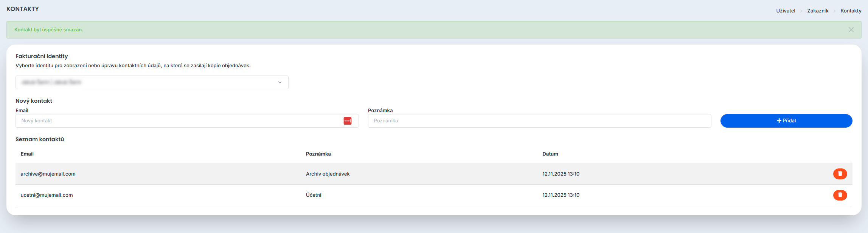
Task: Click the red password manager icon in Email field
Action: (x=347, y=121)
